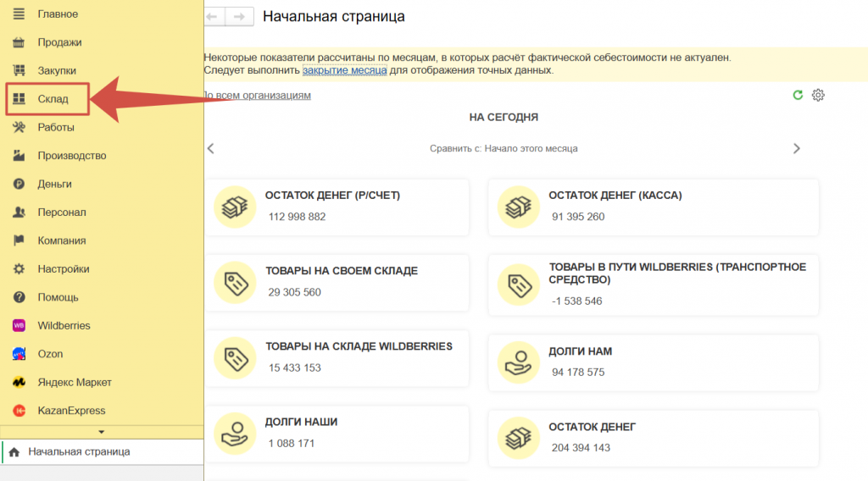This screenshot has height=481, width=868.
Task: Go to previous comparison period arrow
Action: coord(211,148)
